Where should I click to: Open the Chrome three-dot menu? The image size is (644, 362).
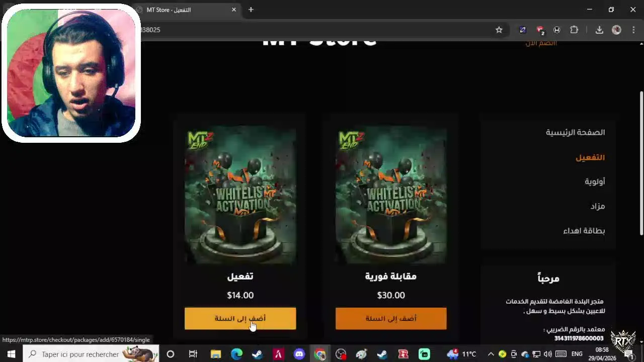633,30
